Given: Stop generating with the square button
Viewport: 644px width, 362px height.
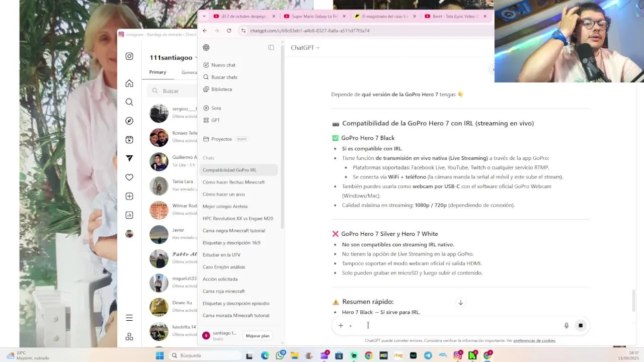Looking at the screenshot, I should pyautogui.click(x=581, y=326).
